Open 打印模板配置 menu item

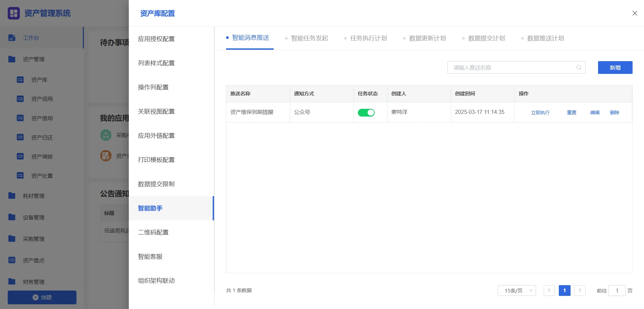click(x=171, y=160)
